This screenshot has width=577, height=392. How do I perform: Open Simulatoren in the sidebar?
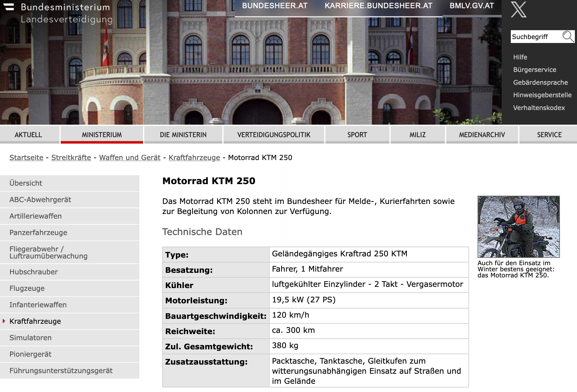70,338
